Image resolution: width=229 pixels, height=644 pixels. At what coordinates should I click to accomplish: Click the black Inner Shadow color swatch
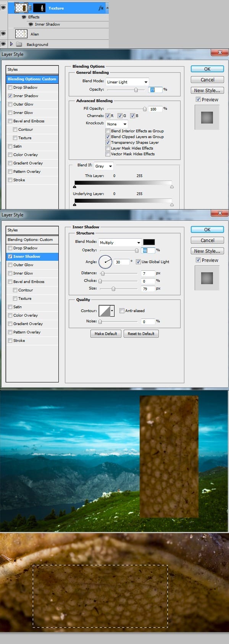coord(149,242)
